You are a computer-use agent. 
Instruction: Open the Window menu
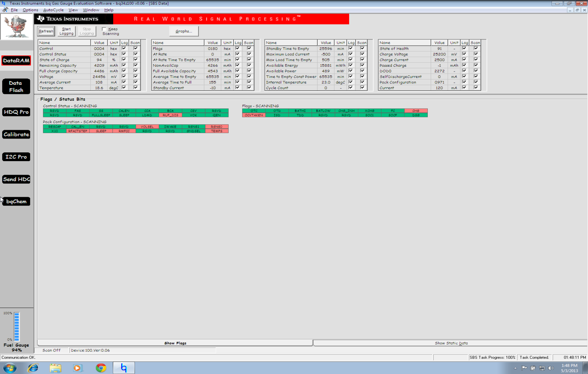click(x=91, y=10)
